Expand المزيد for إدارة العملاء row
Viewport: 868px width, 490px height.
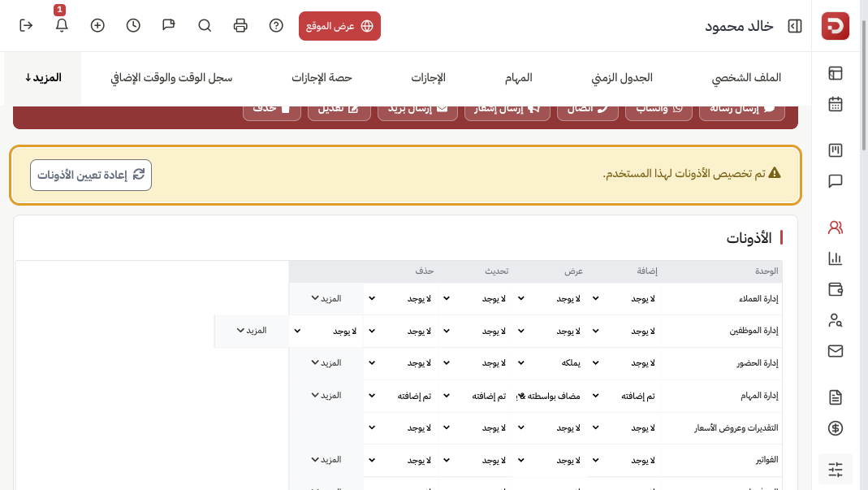pos(326,299)
